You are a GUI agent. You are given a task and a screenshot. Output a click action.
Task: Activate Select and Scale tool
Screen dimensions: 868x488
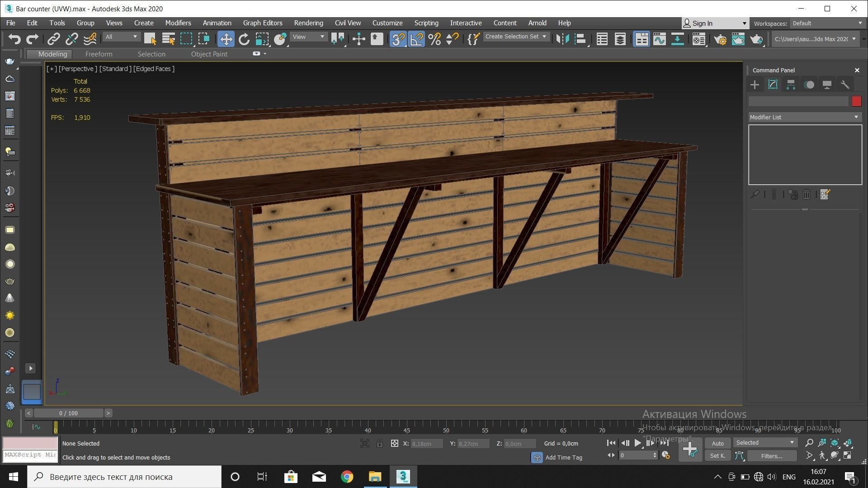[262, 39]
